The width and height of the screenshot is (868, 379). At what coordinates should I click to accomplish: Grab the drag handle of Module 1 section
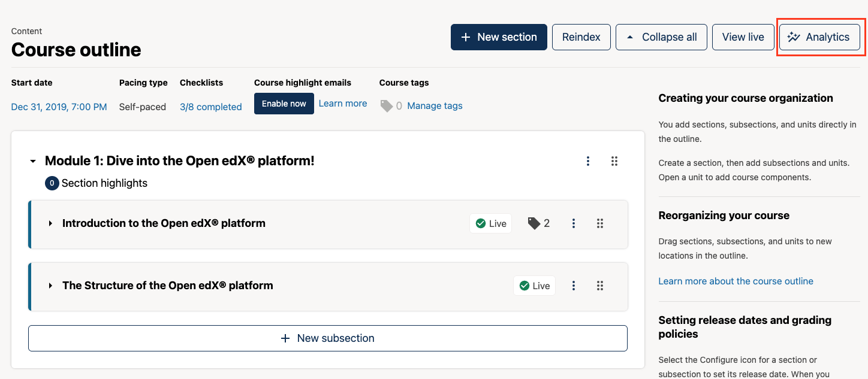[614, 160]
